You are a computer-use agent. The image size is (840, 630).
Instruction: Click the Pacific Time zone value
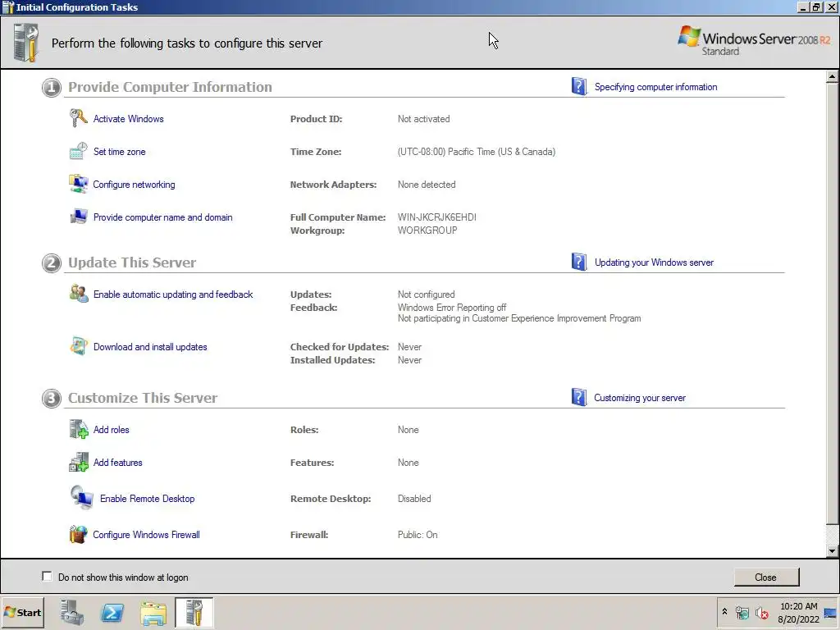point(477,152)
